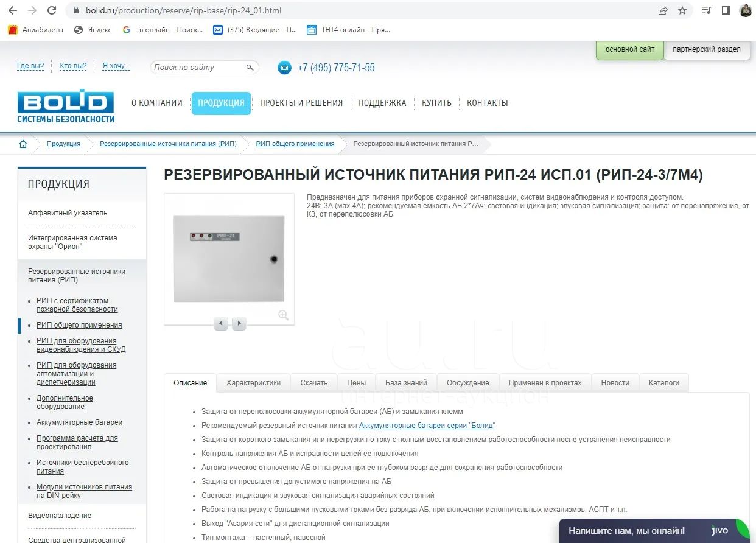This screenshot has width=756, height=543.
Task: Open 'Алфавитный указатель' in sidebar
Action: tap(68, 213)
